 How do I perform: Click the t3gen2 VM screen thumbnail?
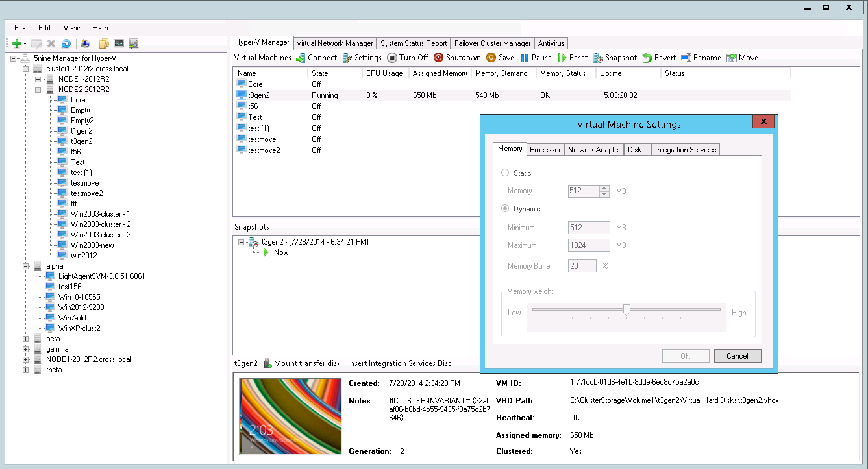pos(291,416)
